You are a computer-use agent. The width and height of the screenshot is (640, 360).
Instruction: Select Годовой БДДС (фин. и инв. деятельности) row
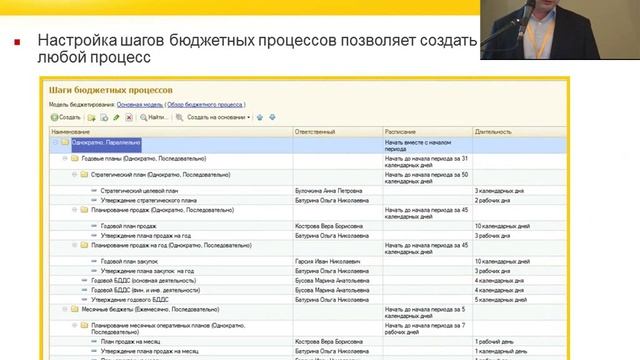[x=308, y=290]
